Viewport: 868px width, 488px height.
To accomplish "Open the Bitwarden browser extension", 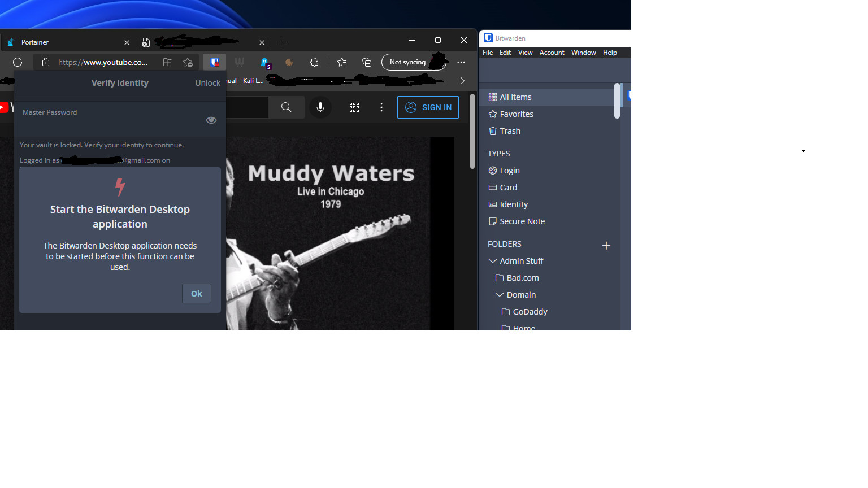I will (x=215, y=62).
